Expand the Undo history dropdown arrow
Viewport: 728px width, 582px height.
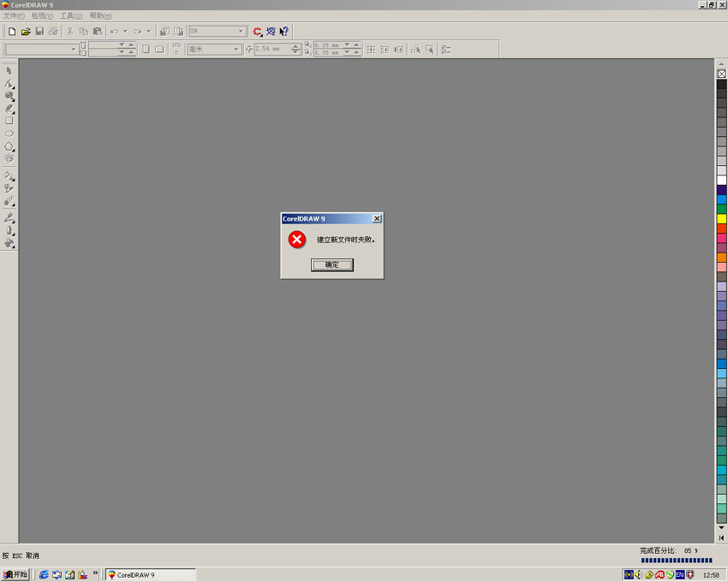[125, 32]
